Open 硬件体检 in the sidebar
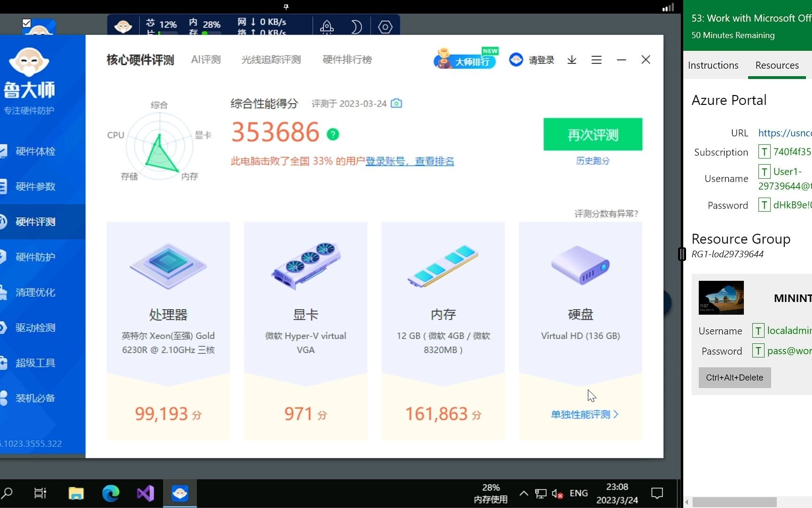Screen dimensions: 812x508 click(x=36, y=151)
